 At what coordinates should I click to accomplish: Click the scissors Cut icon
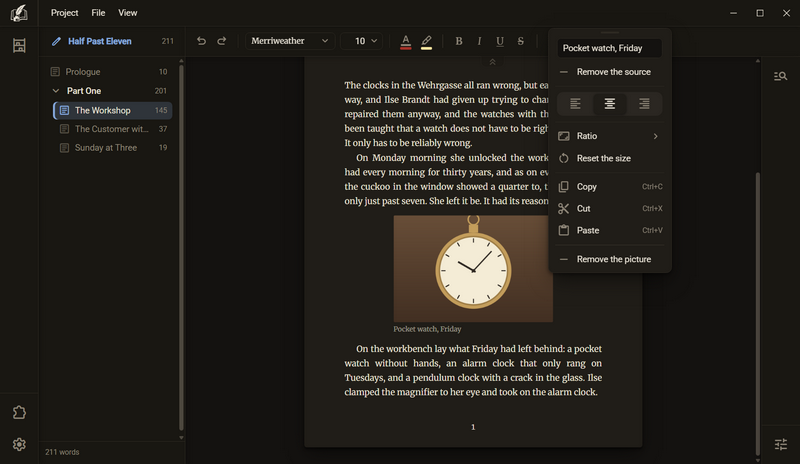563,208
